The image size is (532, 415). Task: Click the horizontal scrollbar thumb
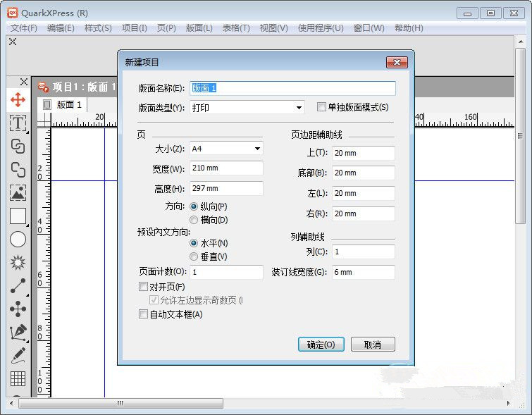coord(120,403)
